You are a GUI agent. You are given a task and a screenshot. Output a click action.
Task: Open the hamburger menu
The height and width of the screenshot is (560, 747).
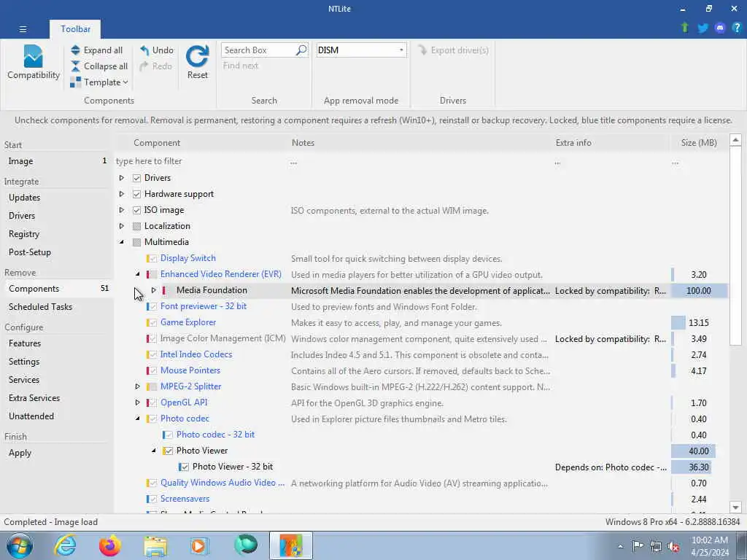tap(23, 29)
